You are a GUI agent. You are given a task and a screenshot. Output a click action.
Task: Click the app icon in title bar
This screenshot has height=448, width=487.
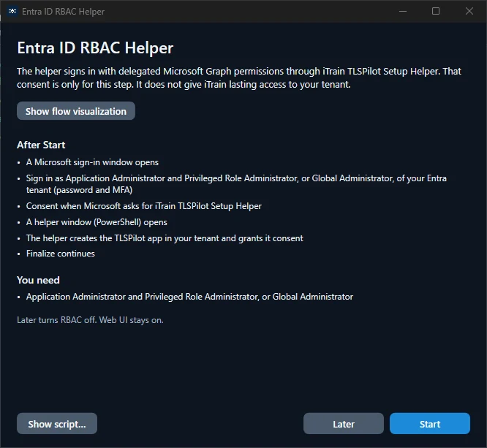tap(12, 11)
